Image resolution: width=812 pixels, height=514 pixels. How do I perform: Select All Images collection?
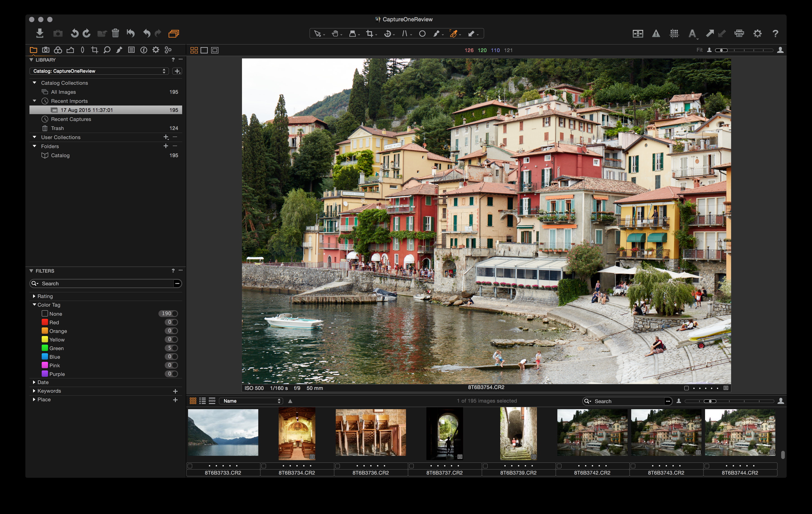tap(63, 92)
